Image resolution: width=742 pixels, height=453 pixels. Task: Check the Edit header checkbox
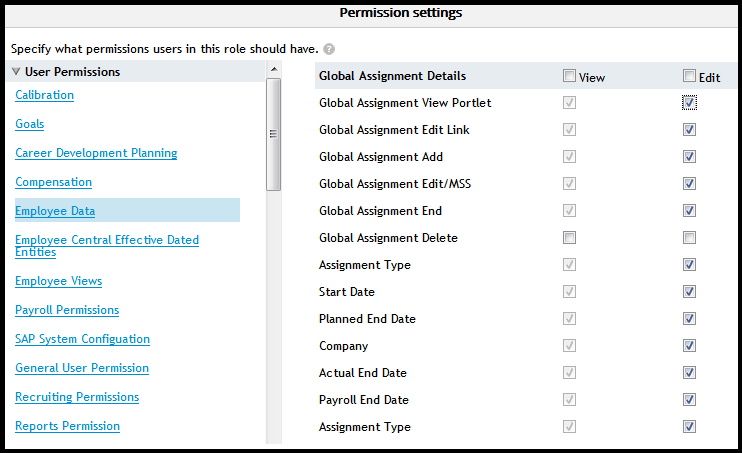pos(689,76)
